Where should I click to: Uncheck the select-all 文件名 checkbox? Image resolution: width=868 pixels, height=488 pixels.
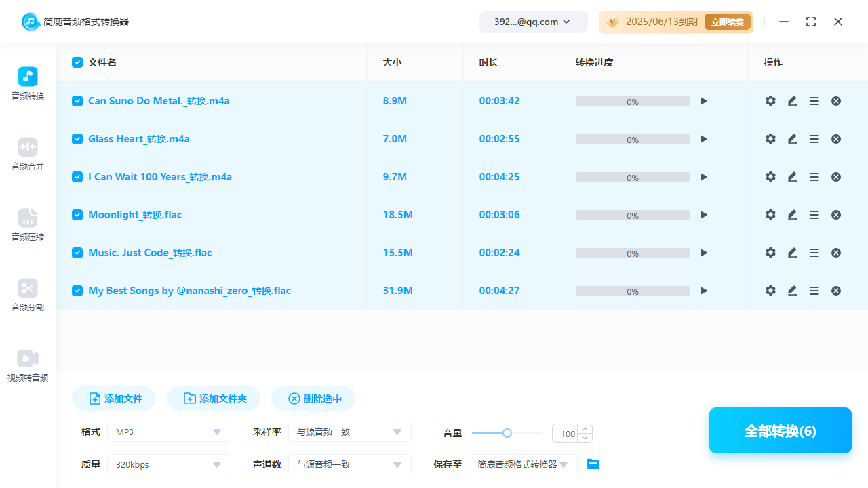coord(77,62)
